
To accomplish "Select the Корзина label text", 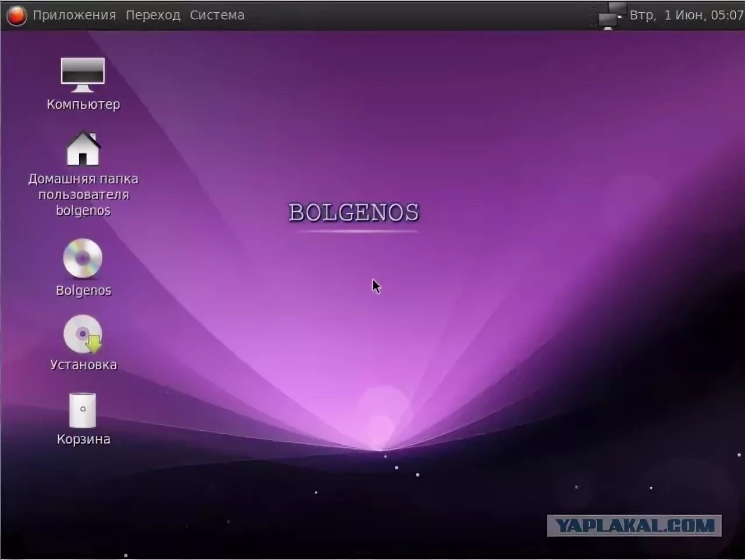I will point(83,439).
